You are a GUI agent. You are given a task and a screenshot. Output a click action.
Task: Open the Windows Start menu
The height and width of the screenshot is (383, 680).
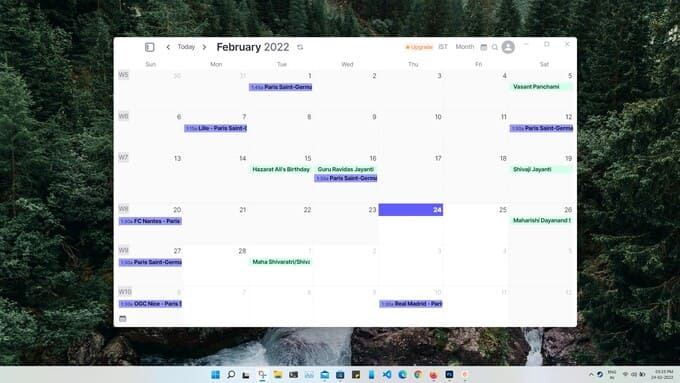216,374
